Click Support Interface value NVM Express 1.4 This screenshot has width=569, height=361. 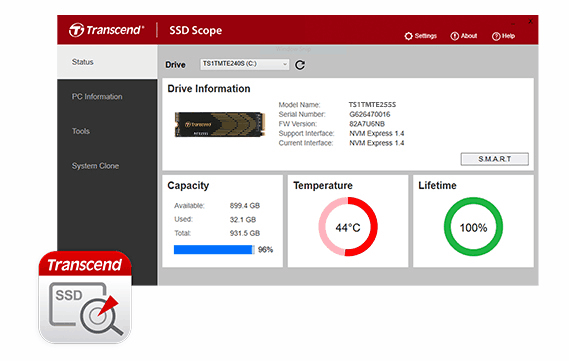pos(377,133)
